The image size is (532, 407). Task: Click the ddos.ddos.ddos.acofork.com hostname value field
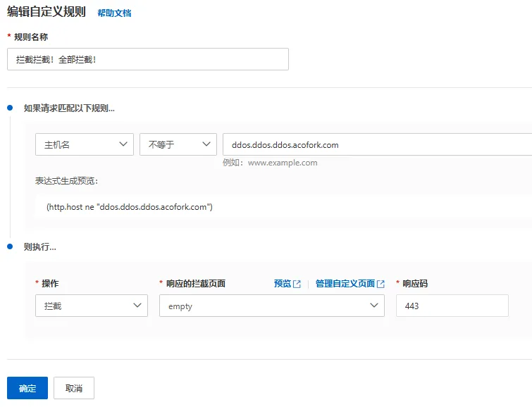pyautogui.click(x=376, y=144)
